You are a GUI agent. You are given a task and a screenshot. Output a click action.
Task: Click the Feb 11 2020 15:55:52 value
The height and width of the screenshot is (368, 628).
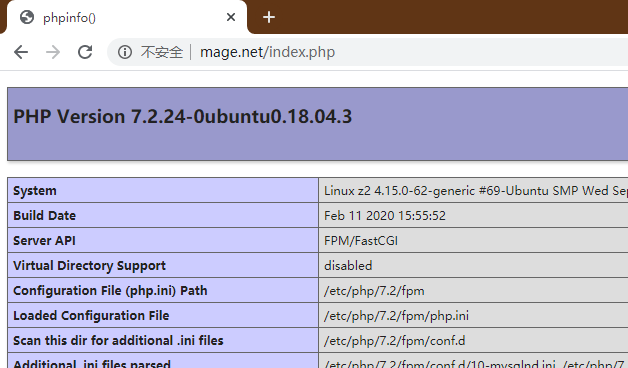[385, 216]
